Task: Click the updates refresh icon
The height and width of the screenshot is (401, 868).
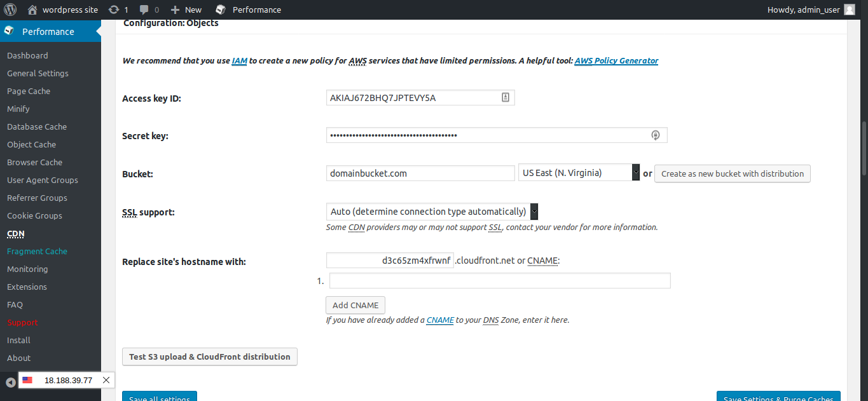Action: click(114, 10)
